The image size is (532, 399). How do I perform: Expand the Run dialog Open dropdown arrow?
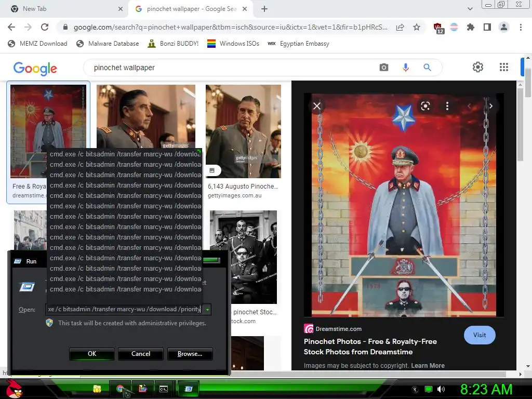click(207, 309)
